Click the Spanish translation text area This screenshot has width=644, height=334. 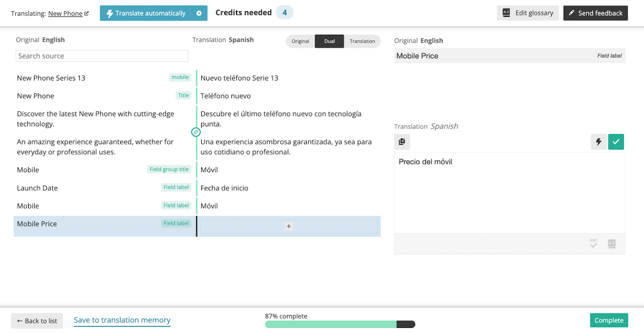pyautogui.click(x=510, y=193)
